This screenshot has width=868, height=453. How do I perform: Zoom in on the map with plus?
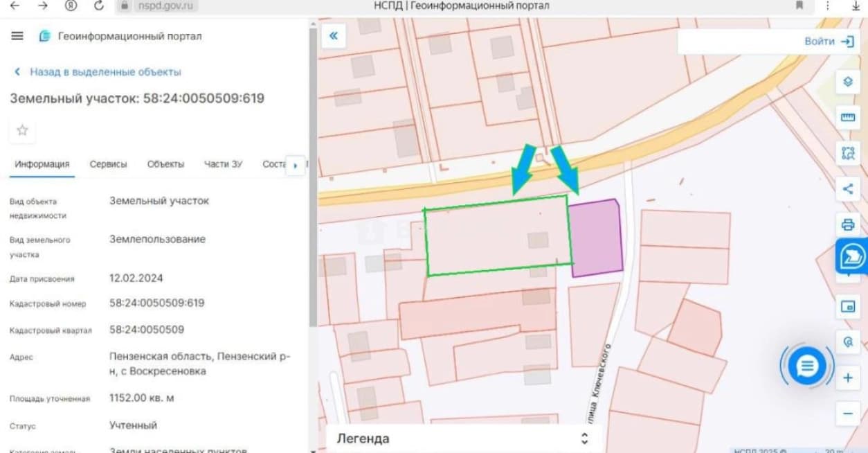[x=848, y=378]
